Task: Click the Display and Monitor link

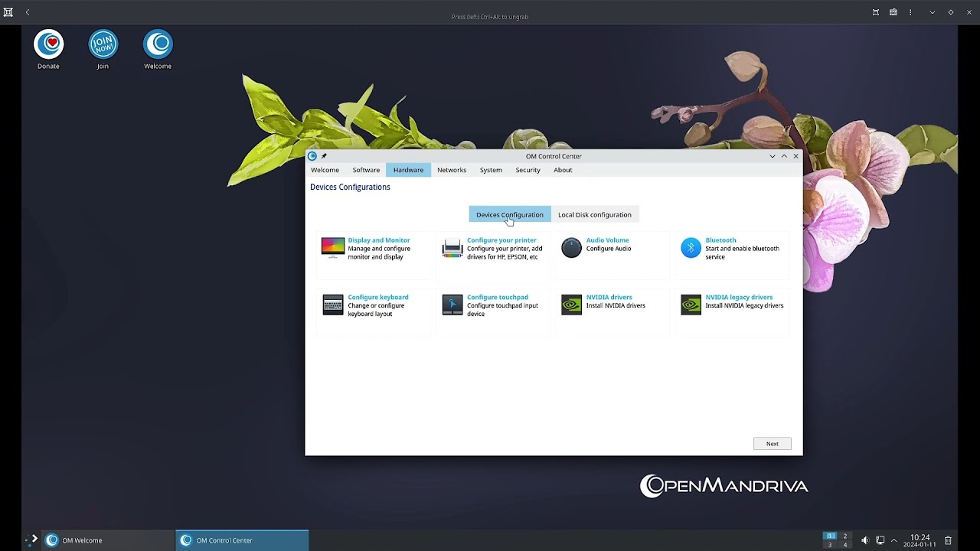Action: 379,240
